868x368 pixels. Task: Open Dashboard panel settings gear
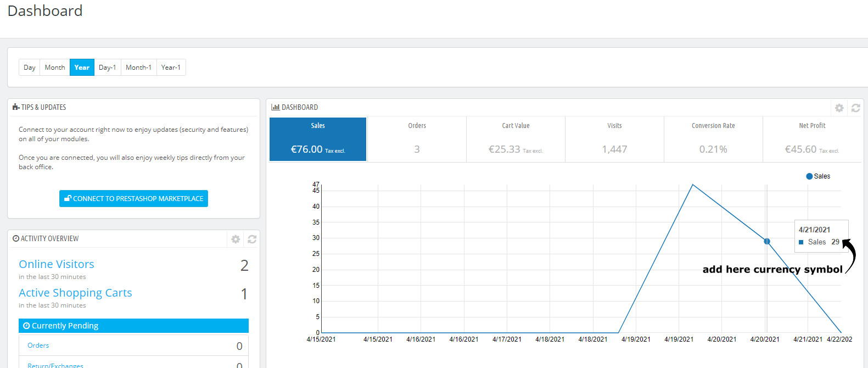point(839,108)
